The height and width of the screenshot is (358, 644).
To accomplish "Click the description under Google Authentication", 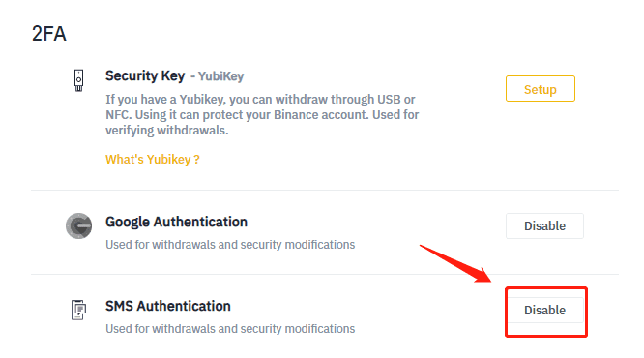I will (230, 245).
